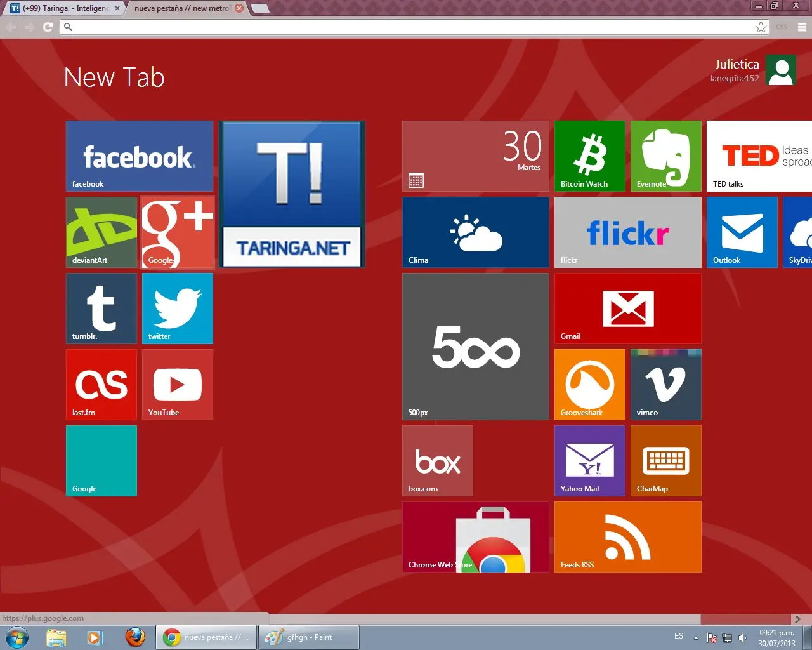Switch to the Chrome taskbar window
Viewport: 812px width, 650px height.
point(206,637)
